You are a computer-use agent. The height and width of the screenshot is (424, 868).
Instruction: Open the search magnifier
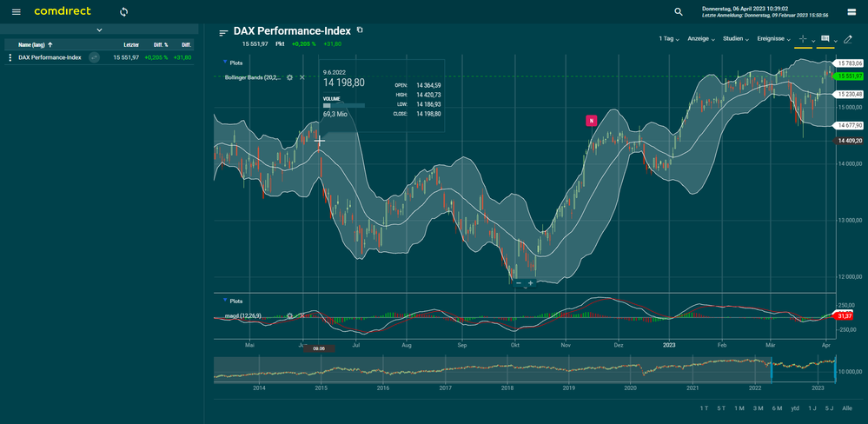679,11
